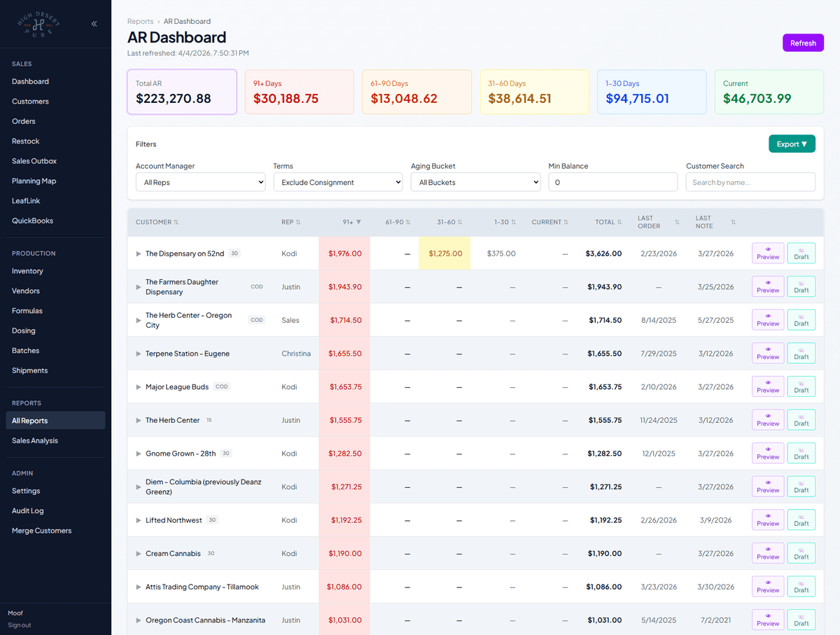Click the sort icon next to REP column
The image size is (840, 635).
coord(300,222)
